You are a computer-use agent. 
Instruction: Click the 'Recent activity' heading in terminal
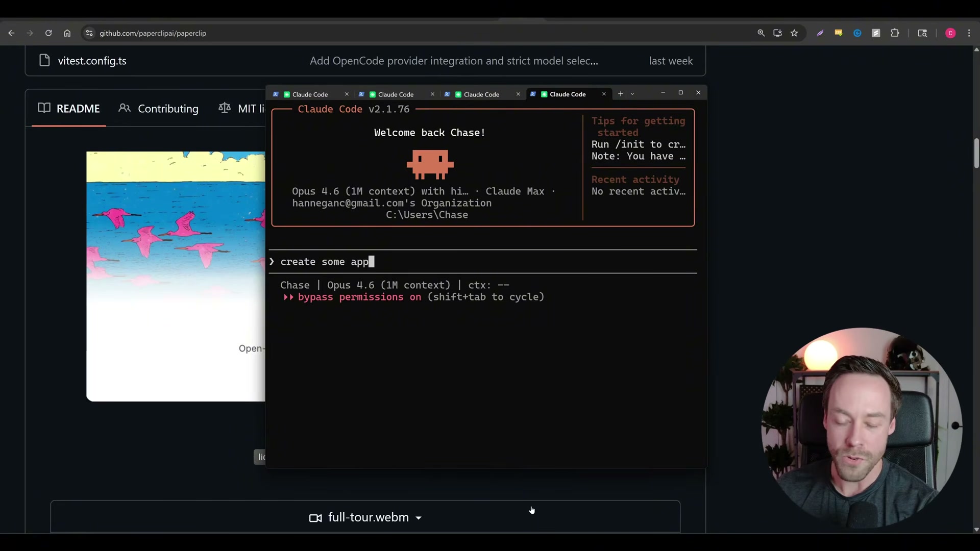tap(635, 180)
